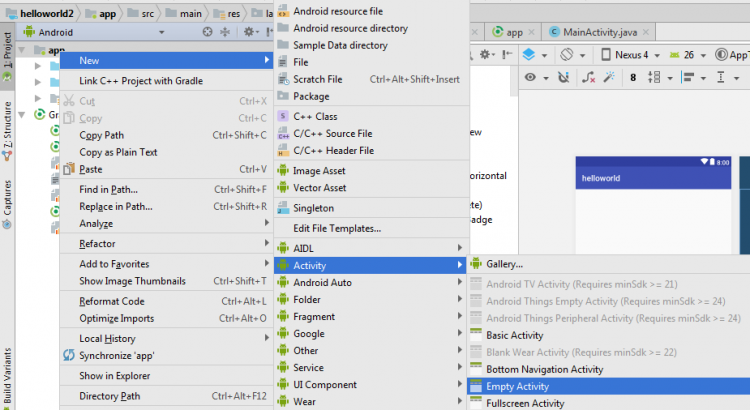Open Project panel settings gear
Image resolution: width=750 pixels, height=410 pixels.
(x=249, y=32)
